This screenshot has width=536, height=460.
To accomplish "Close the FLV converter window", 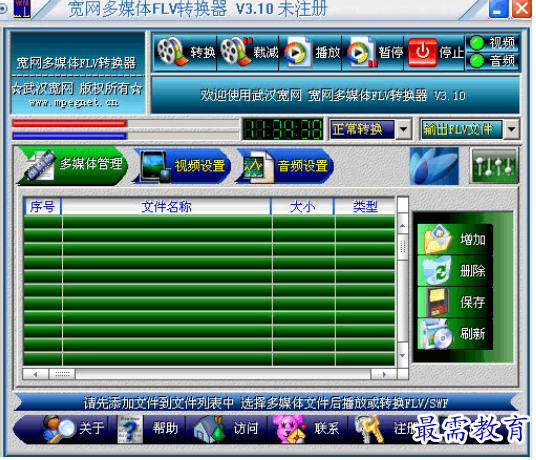I will pyautogui.click(x=522, y=8).
